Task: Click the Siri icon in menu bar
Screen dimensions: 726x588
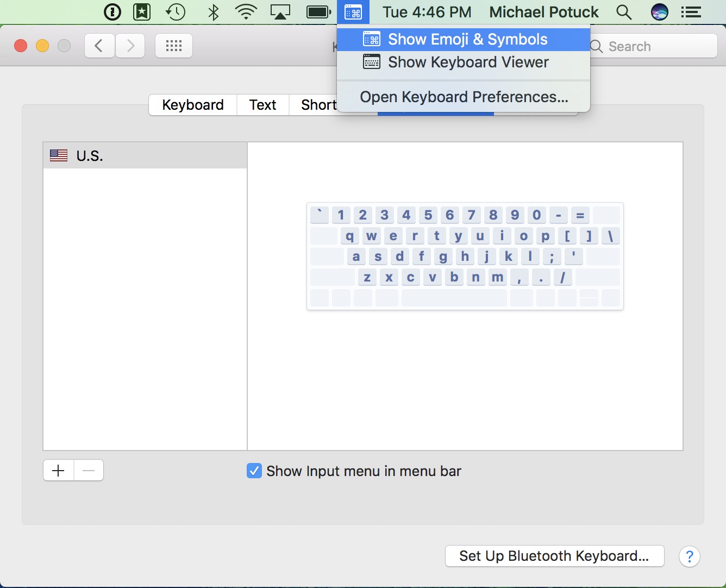Action: (659, 11)
